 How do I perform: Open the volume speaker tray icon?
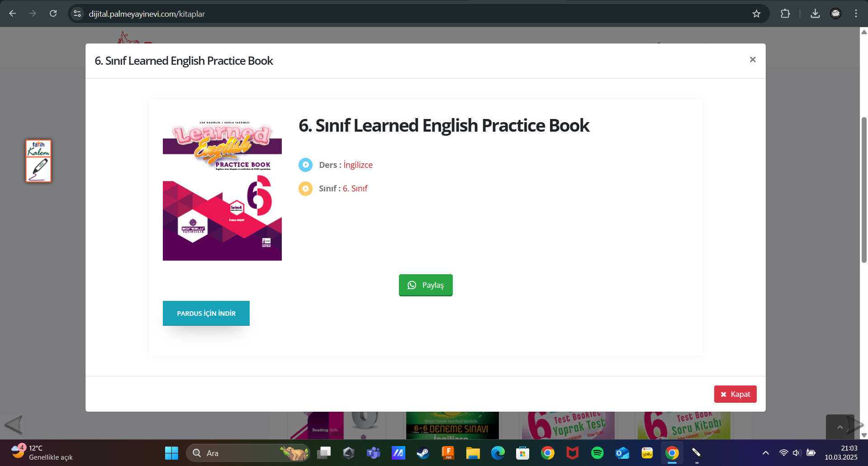797,453
